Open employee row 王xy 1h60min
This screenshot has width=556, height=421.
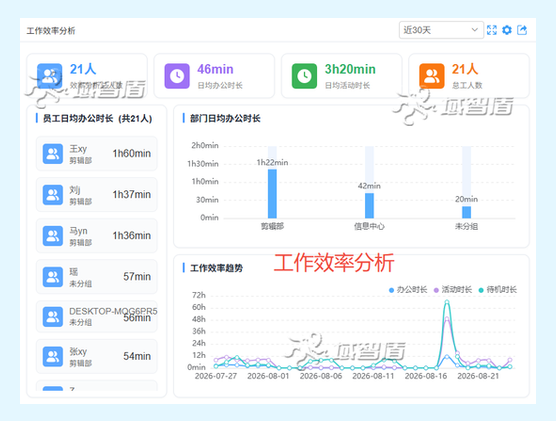click(96, 154)
